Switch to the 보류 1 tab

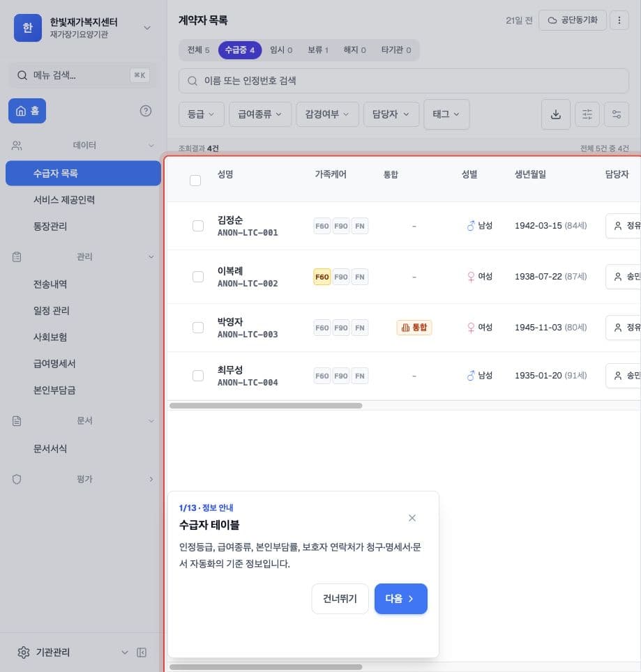pyautogui.click(x=318, y=50)
